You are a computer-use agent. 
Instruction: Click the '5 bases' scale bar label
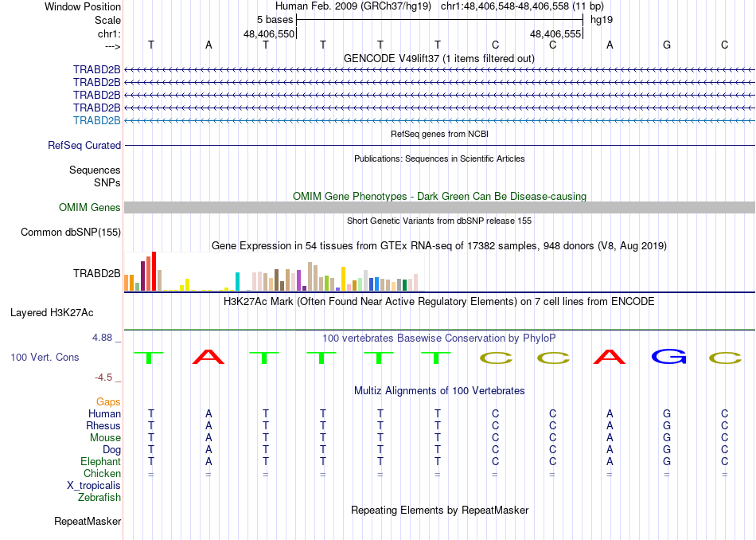[x=275, y=20]
